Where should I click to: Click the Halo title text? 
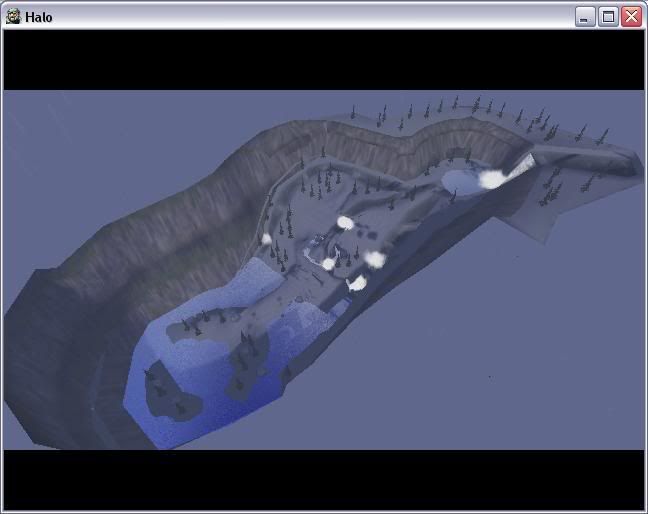click(x=38, y=17)
